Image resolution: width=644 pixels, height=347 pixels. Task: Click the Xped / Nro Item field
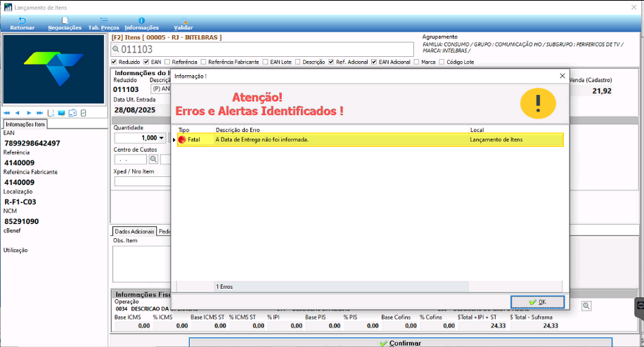142,181
